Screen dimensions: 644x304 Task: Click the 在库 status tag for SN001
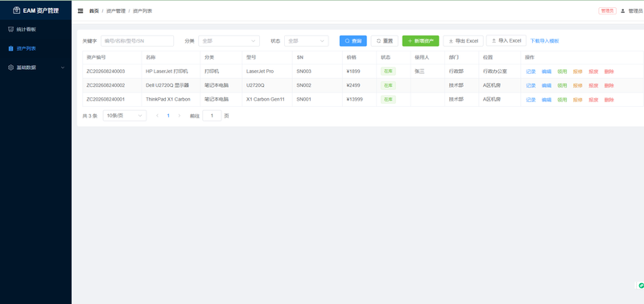click(x=388, y=99)
